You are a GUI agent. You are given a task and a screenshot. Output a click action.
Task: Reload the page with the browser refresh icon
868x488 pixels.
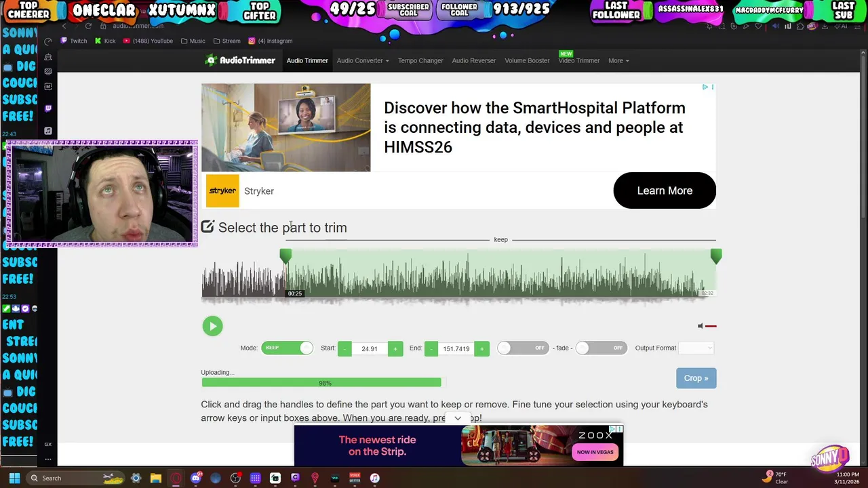point(88,26)
